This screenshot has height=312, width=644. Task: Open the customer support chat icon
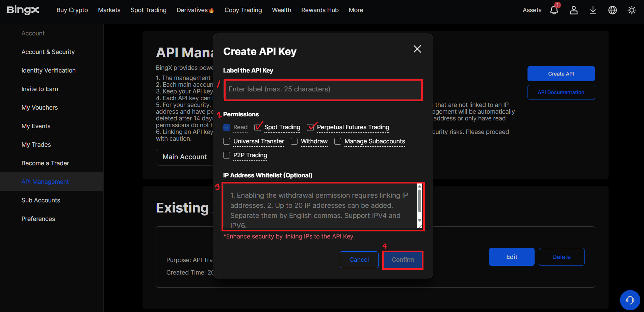click(x=630, y=300)
